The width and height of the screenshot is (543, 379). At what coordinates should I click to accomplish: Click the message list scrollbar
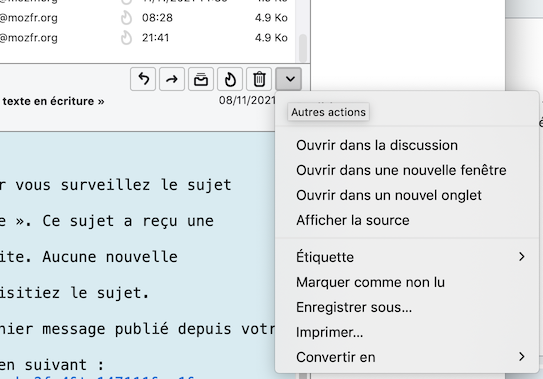[x=303, y=48]
